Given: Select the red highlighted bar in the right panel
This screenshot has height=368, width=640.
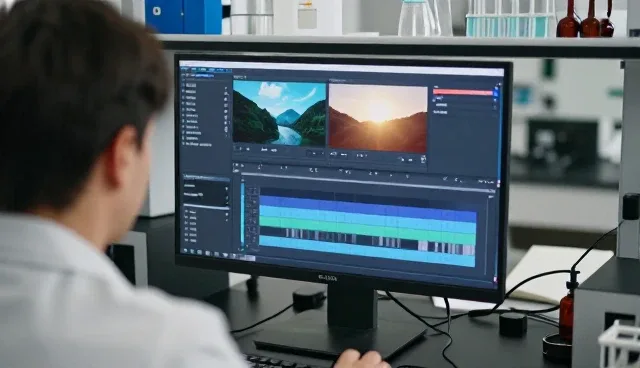Looking at the screenshot, I should tap(463, 92).
